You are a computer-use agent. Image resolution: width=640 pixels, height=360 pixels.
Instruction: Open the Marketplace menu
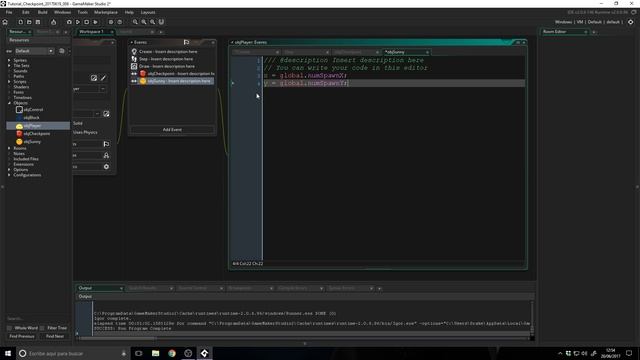[106, 12]
